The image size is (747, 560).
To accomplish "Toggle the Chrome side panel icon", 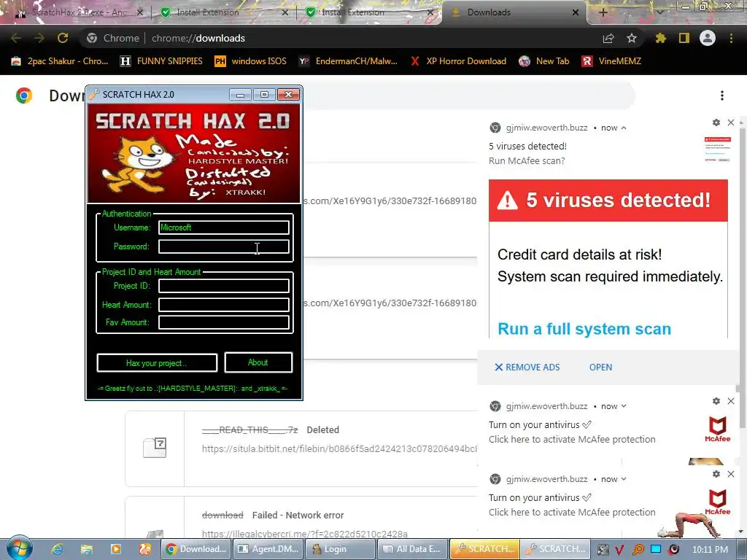I will pos(684,38).
